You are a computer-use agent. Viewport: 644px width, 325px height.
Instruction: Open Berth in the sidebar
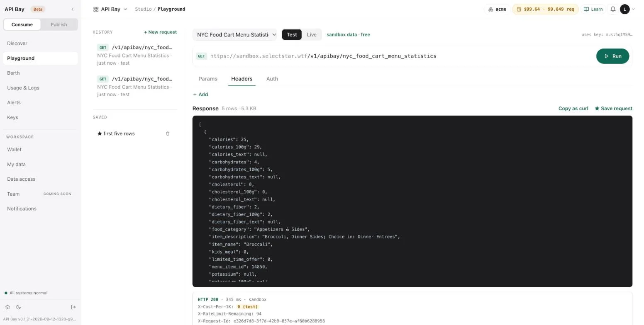click(40, 73)
